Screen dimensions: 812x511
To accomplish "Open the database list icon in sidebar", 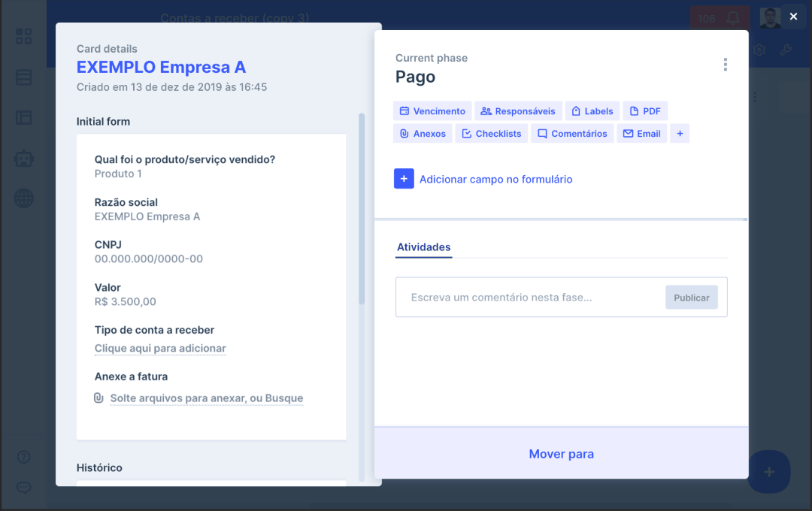I will tap(24, 77).
